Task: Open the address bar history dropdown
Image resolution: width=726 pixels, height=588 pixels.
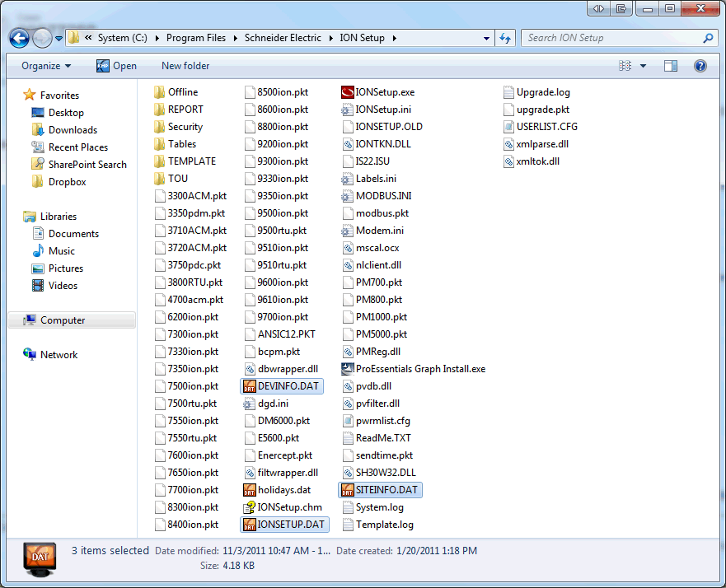Action: (x=486, y=39)
